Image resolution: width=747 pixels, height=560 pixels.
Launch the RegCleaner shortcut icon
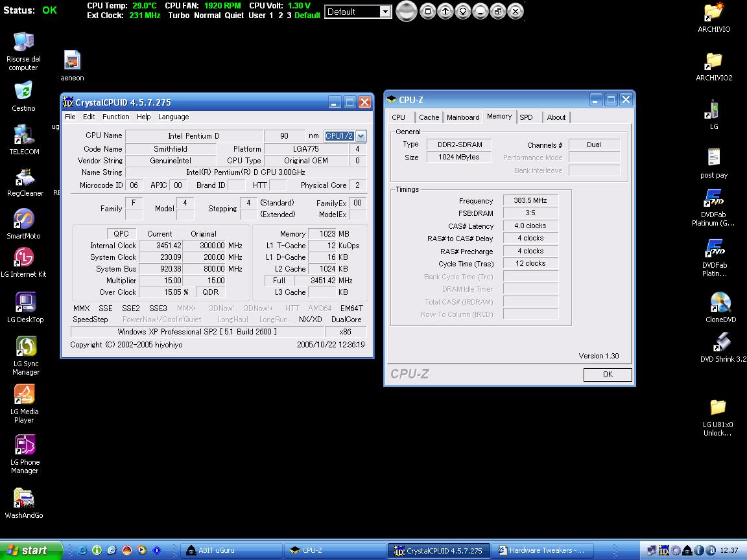click(x=25, y=182)
